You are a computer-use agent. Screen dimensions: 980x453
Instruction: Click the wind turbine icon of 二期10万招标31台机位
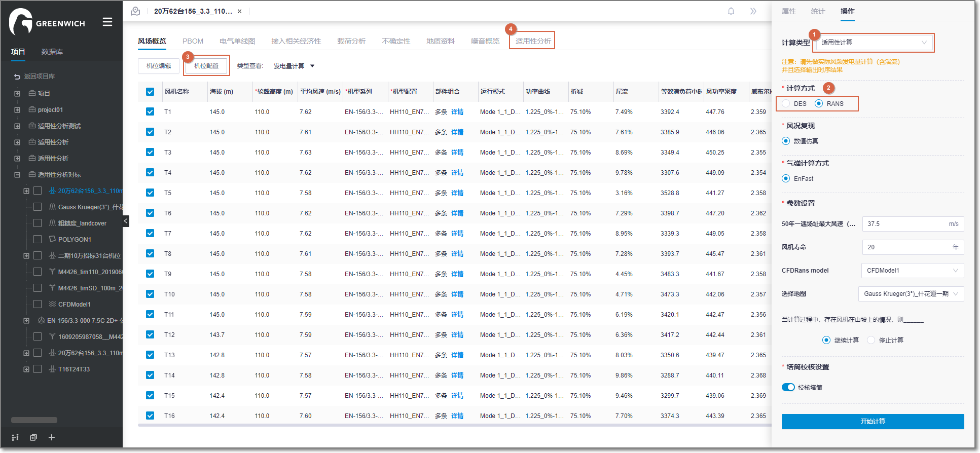(x=52, y=256)
